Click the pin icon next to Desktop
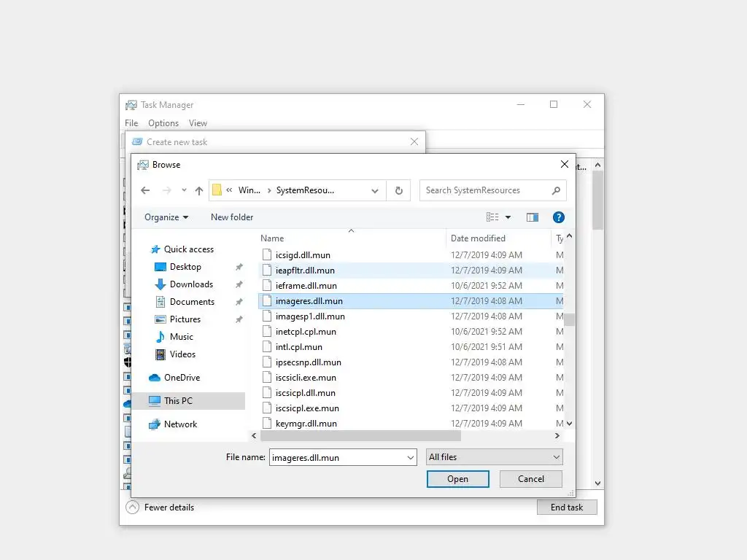The width and height of the screenshot is (747, 560). pyautogui.click(x=239, y=267)
